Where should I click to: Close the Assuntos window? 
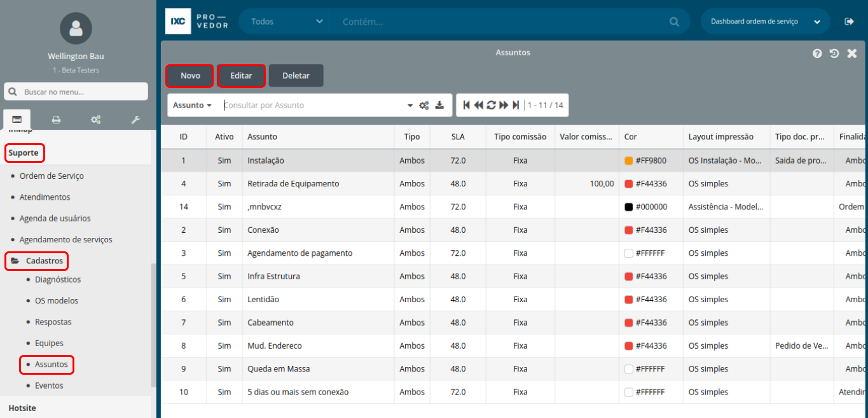(852, 53)
